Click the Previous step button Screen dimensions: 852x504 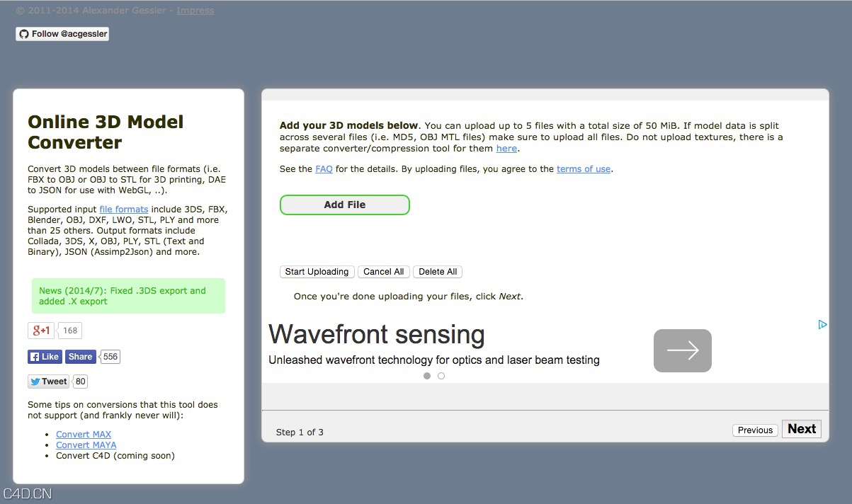click(x=755, y=430)
